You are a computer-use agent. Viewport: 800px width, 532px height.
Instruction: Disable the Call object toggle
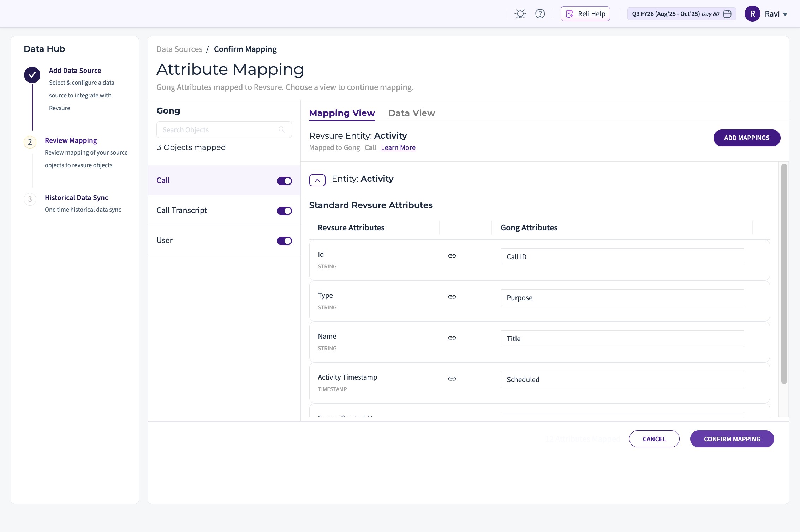(284, 181)
